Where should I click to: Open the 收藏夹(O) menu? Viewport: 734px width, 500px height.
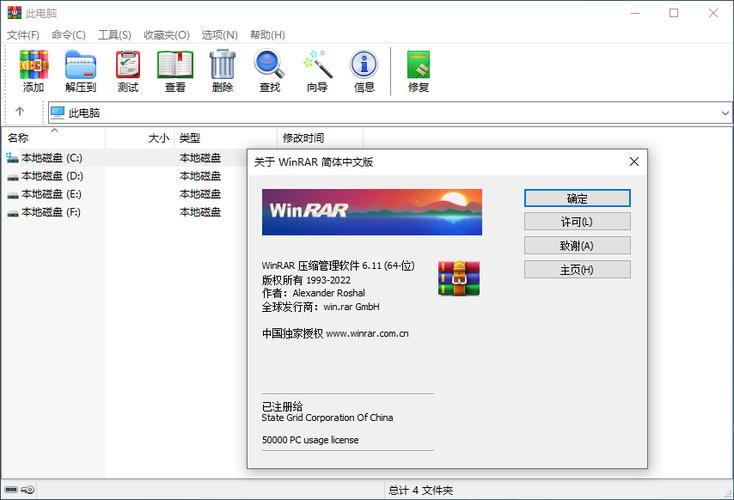(166, 35)
